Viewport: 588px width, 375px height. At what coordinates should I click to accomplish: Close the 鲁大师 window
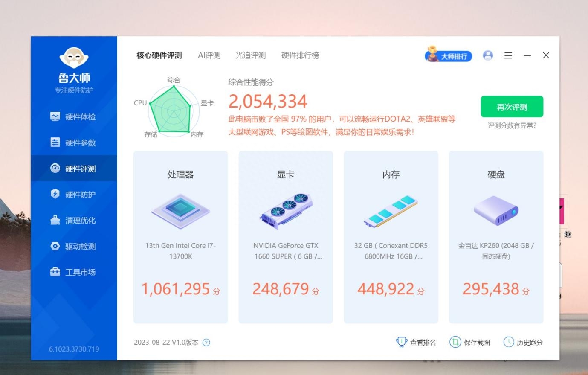546,55
